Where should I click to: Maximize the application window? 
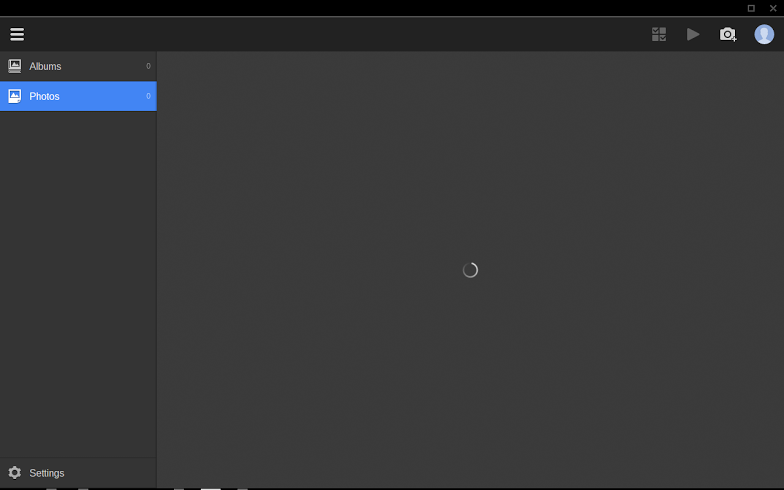coord(751,8)
